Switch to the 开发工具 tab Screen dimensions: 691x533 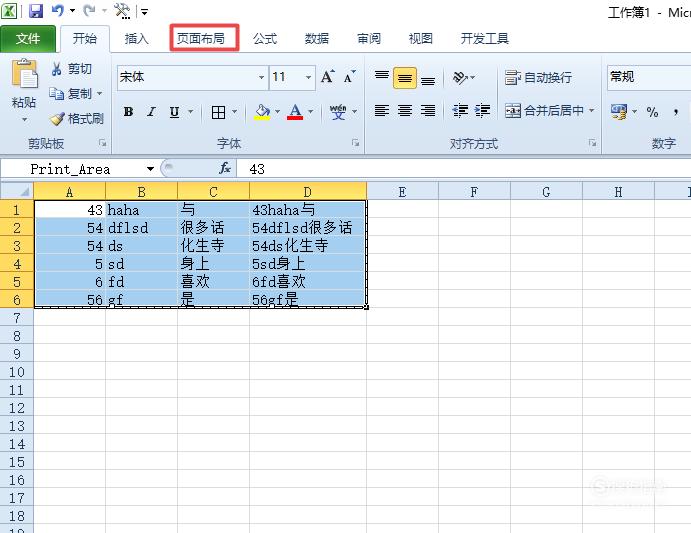pos(485,39)
